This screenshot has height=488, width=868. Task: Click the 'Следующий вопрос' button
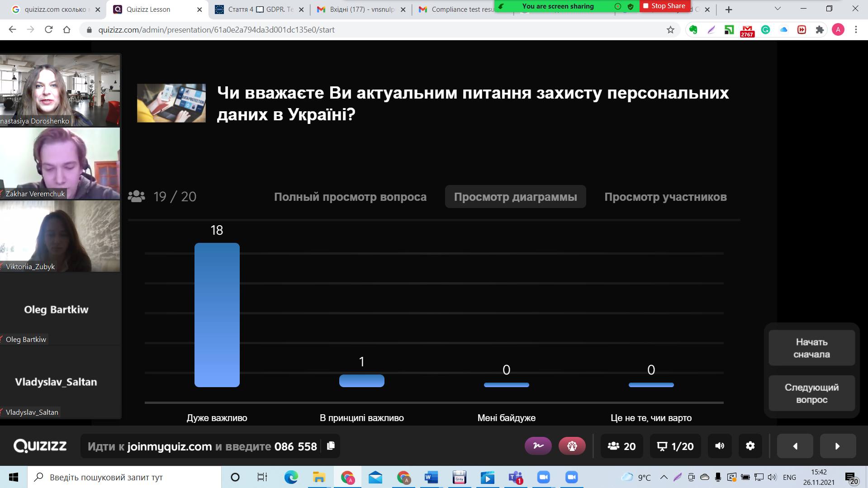811,393
